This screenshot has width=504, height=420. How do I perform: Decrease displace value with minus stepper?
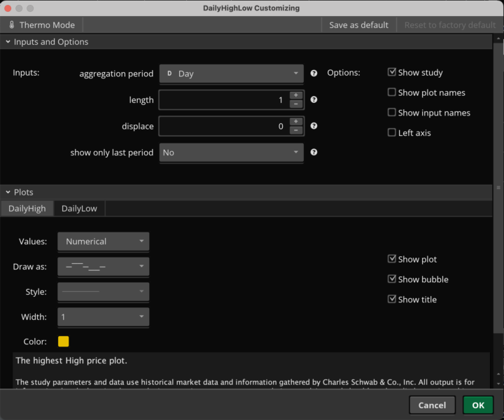295,130
